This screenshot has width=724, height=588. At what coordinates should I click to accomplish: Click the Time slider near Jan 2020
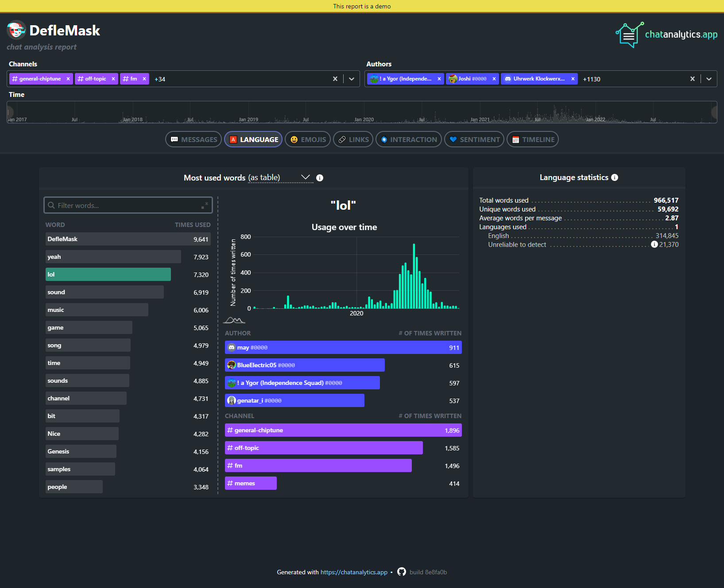(x=364, y=112)
